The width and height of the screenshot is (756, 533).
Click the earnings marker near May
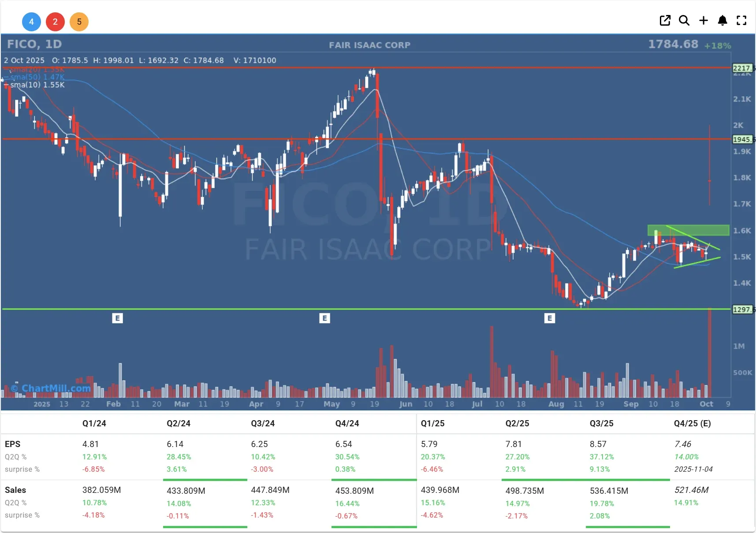pos(324,318)
